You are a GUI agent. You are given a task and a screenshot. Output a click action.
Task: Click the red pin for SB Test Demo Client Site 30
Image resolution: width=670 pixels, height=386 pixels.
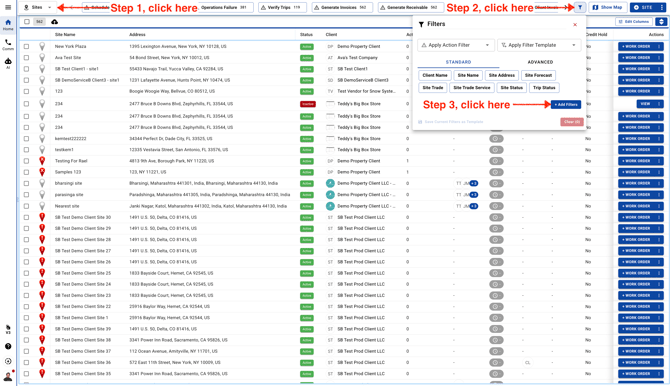(x=42, y=217)
